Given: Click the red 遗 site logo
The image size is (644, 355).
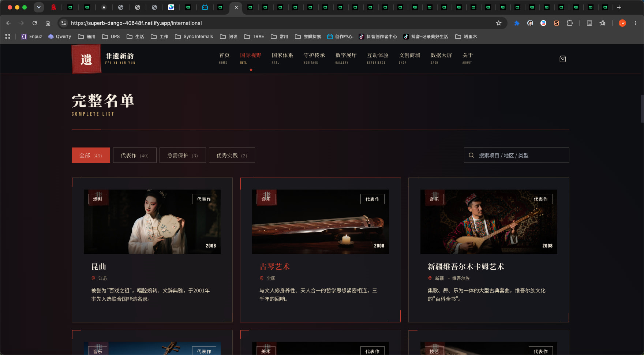Looking at the screenshot, I should point(86,59).
